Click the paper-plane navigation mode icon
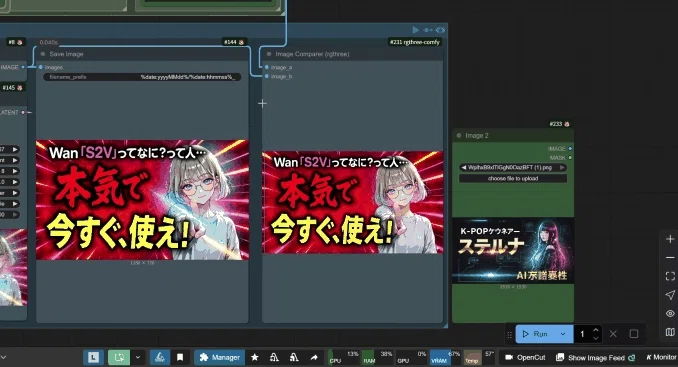 pyautogui.click(x=670, y=295)
